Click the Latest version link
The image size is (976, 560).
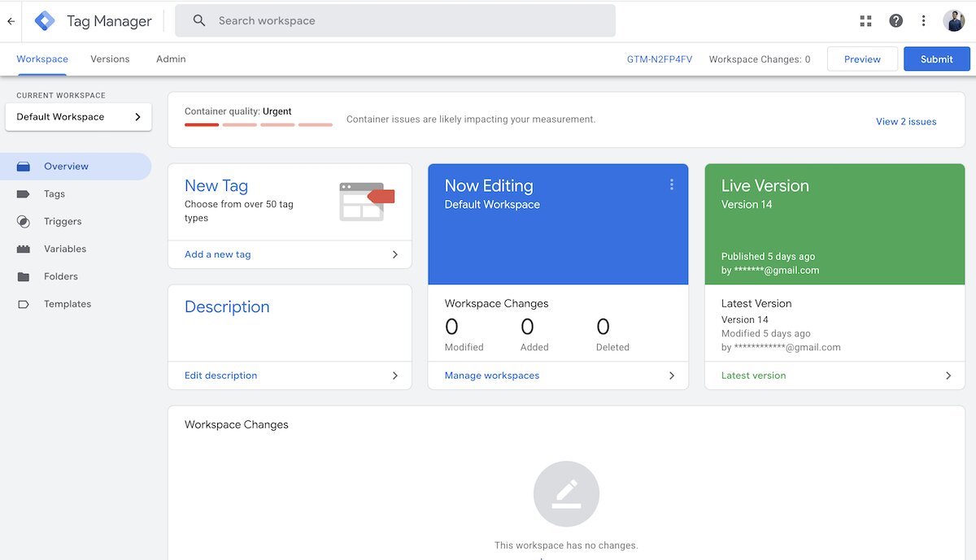754,376
